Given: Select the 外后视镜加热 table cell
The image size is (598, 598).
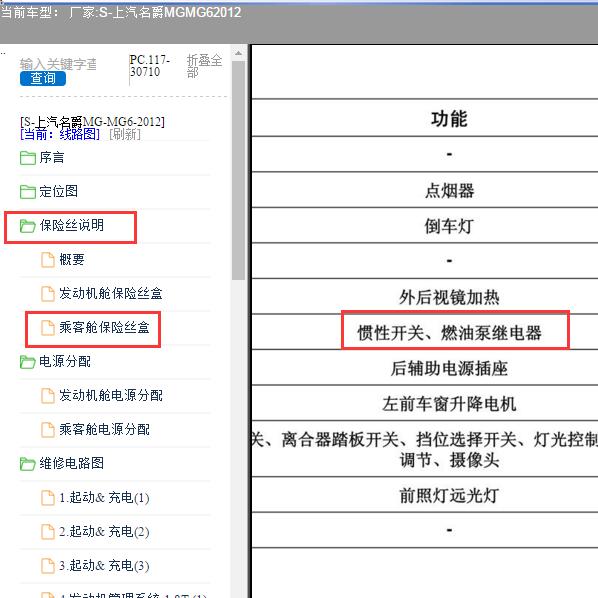Looking at the screenshot, I should 449,297.
